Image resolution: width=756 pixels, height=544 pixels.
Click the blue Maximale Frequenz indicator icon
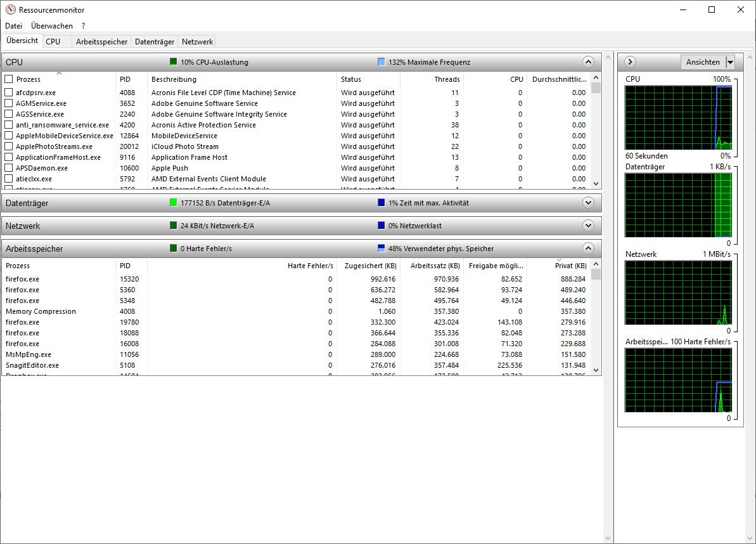coord(381,62)
